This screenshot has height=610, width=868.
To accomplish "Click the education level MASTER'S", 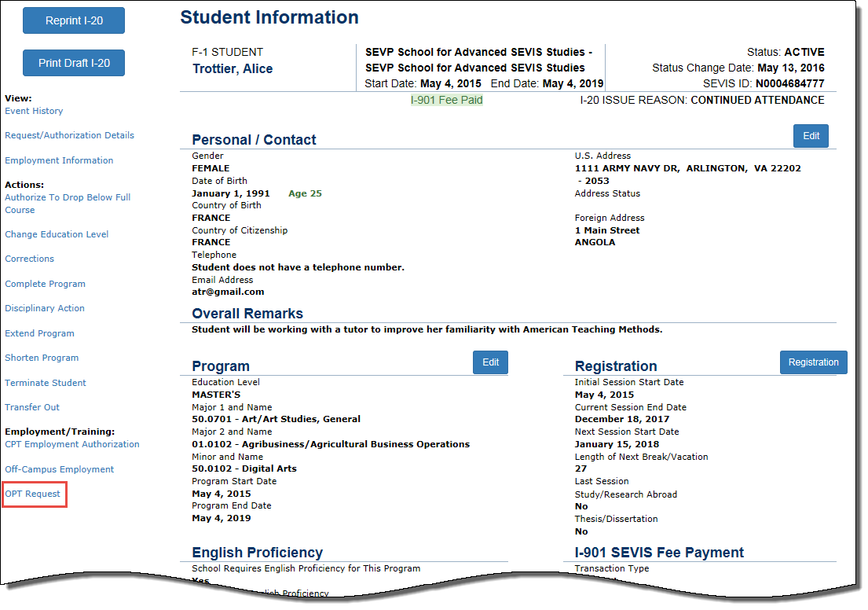I will (x=216, y=395).
